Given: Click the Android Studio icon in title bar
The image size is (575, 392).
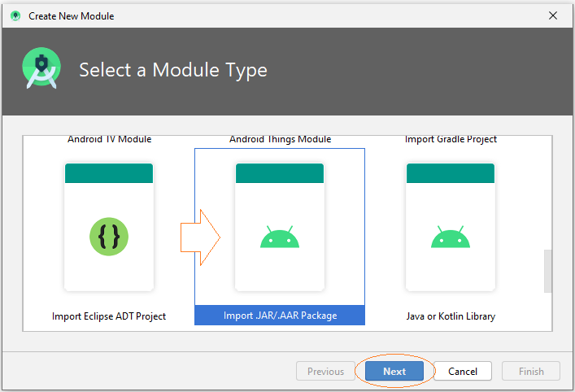Looking at the screenshot, I should (15, 15).
